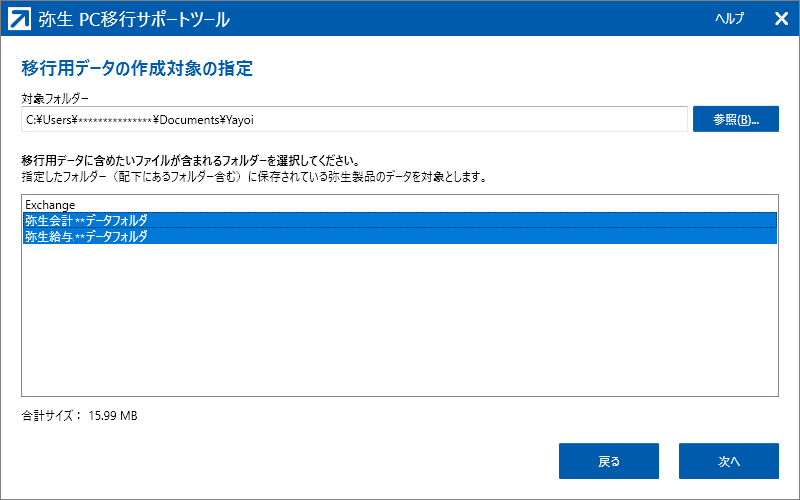Click the 15.99 MB size value
800x500 pixels.
[x=112, y=415]
